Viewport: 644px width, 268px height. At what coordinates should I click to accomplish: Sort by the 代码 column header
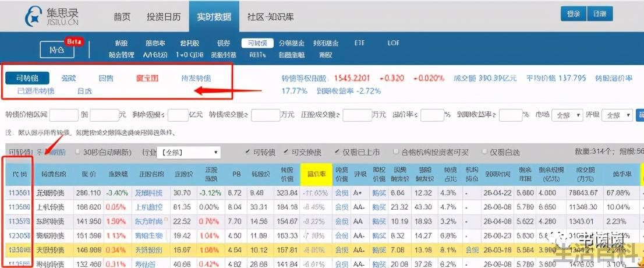click(20, 174)
